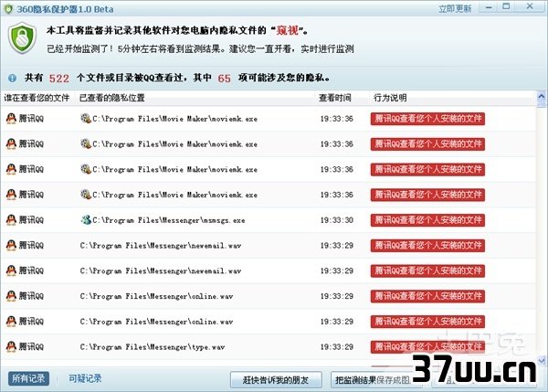Click the 360 shield lock logo
The height and width of the screenshot is (392, 548).
pyautogui.click(x=23, y=37)
